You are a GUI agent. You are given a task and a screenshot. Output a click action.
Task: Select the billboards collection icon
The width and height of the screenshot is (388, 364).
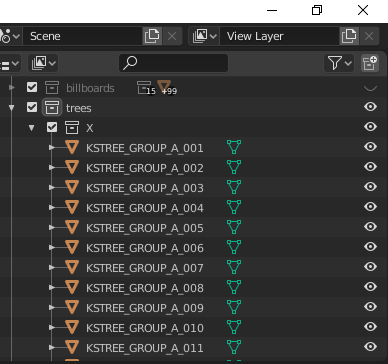click(x=52, y=87)
